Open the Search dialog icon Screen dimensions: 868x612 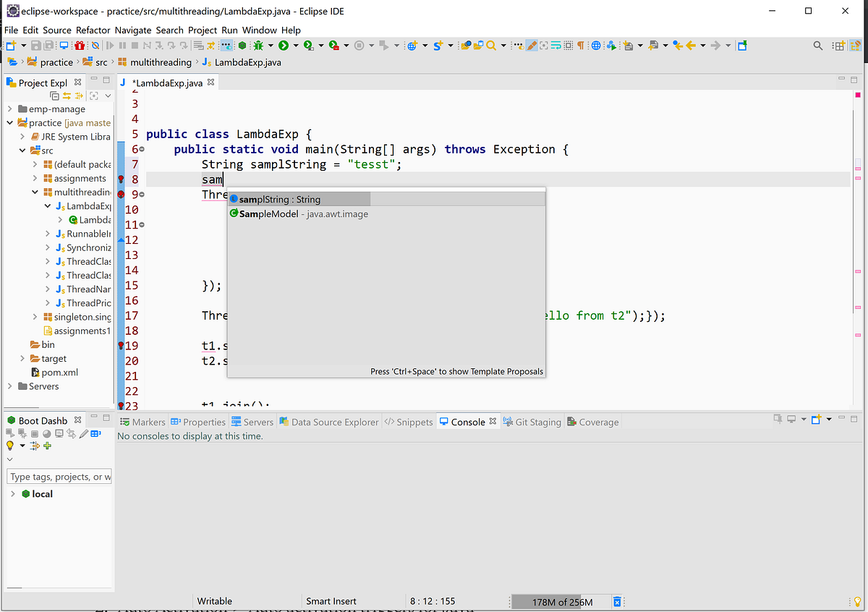coord(491,45)
